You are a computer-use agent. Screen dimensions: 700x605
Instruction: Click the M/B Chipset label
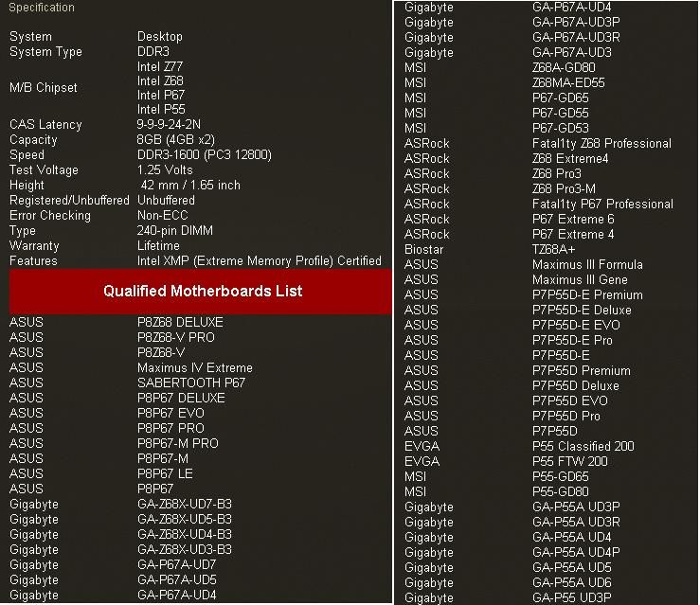(44, 88)
